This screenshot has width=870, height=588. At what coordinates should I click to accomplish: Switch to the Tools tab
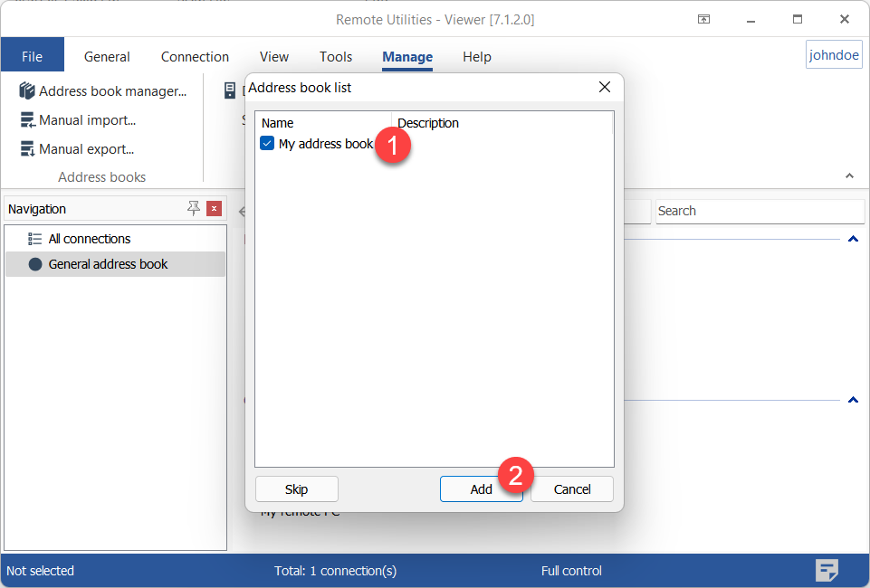tap(336, 56)
